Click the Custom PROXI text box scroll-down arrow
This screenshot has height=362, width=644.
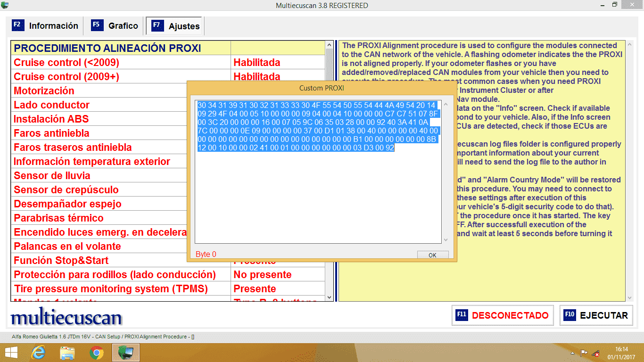(446, 239)
